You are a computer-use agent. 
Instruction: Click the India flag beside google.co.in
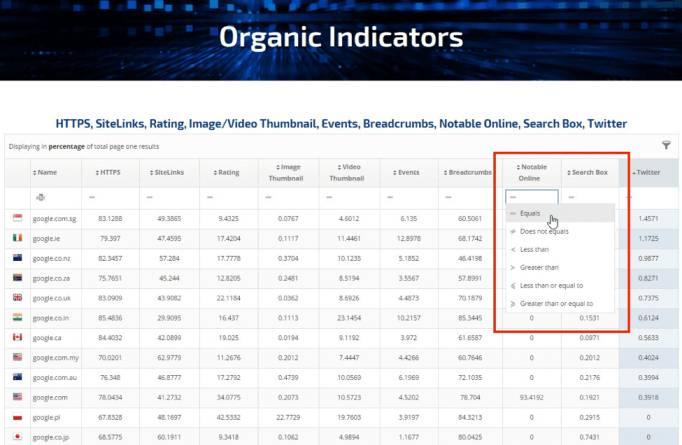pos(17,317)
